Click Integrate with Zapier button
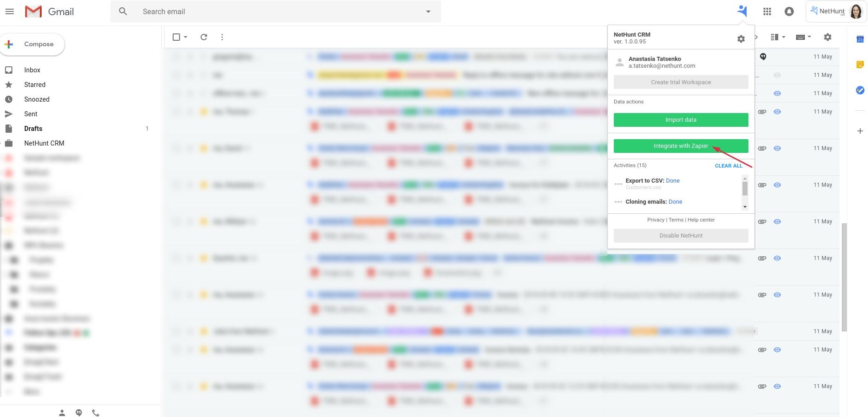The width and height of the screenshot is (868, 417). coord(681,146)
